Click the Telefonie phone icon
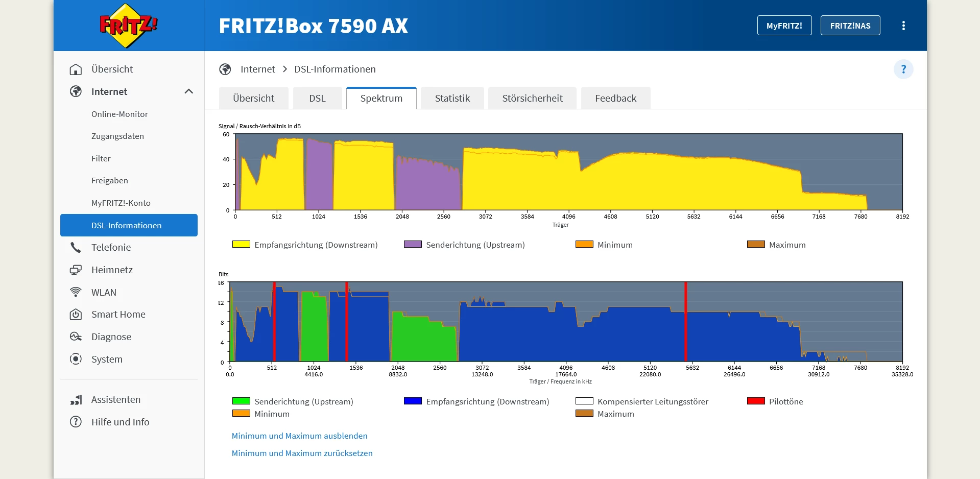The image size is (980, 479). tap(76, 248)
